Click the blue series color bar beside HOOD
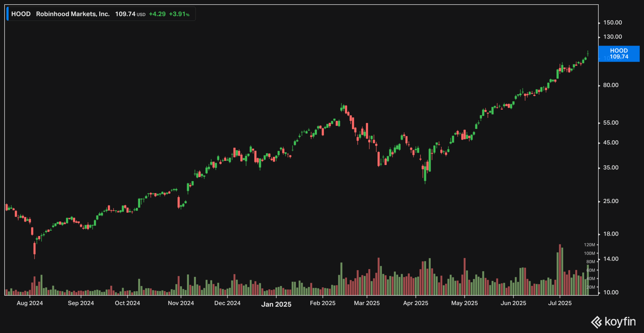 7,14
